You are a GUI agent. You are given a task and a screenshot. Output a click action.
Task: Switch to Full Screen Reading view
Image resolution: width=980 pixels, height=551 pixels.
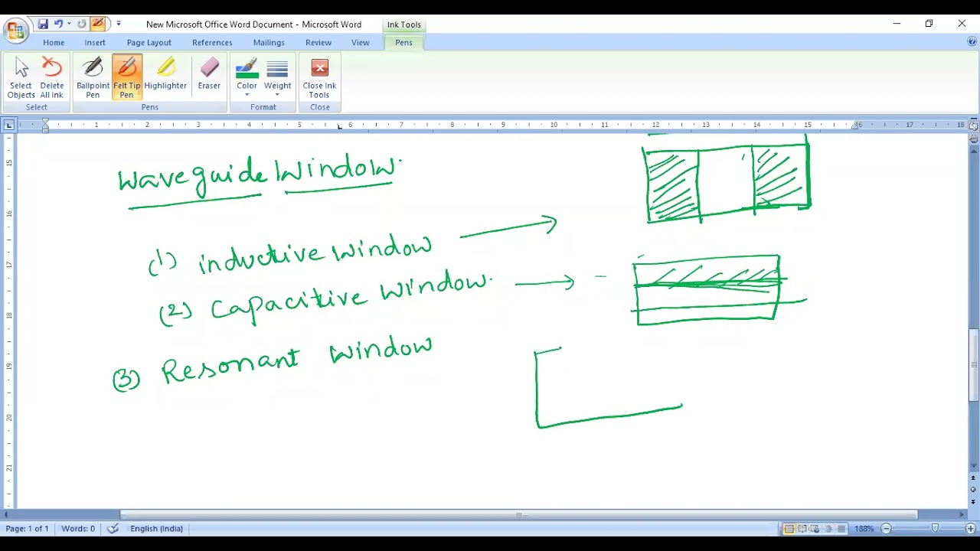point(802,529)
